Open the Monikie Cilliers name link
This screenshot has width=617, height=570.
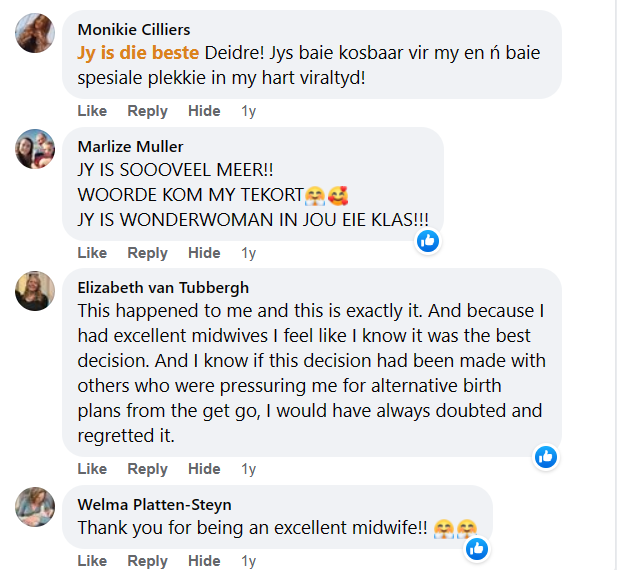coord(133,29)
